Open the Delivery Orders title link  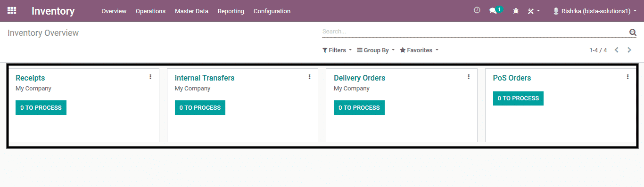[x=359, y=78]
